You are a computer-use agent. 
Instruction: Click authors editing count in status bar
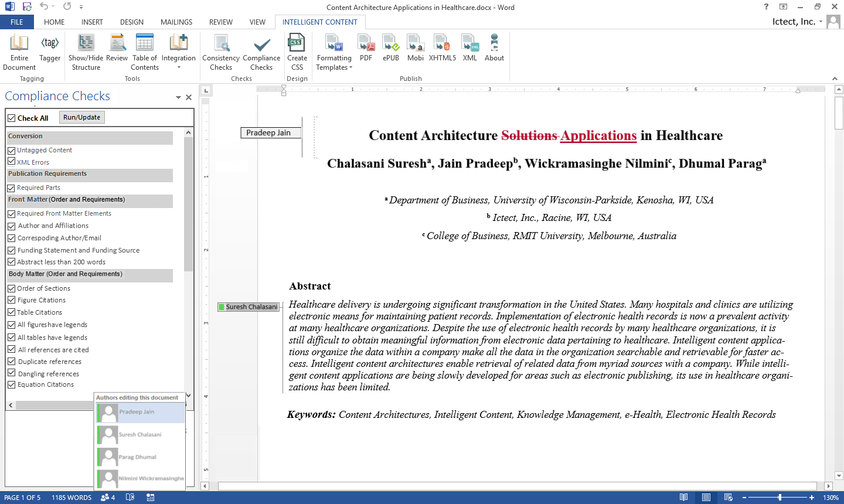tap(108, 498)
